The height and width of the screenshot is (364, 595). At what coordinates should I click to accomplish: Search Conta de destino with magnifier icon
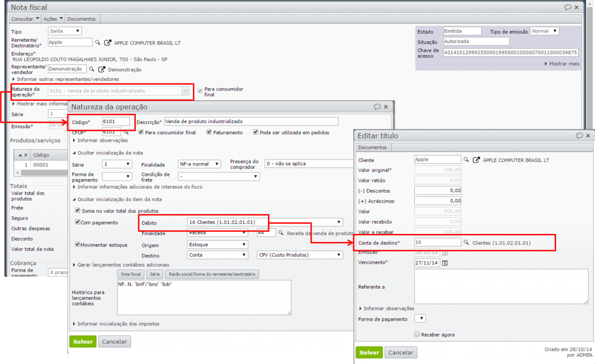(466, 242)
